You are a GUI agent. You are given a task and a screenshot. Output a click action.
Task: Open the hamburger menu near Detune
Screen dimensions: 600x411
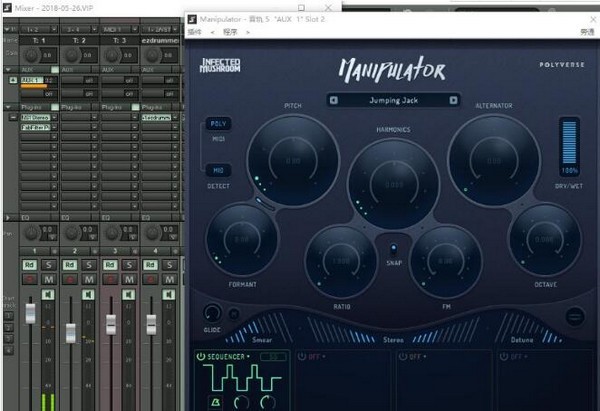coord(575,316)
